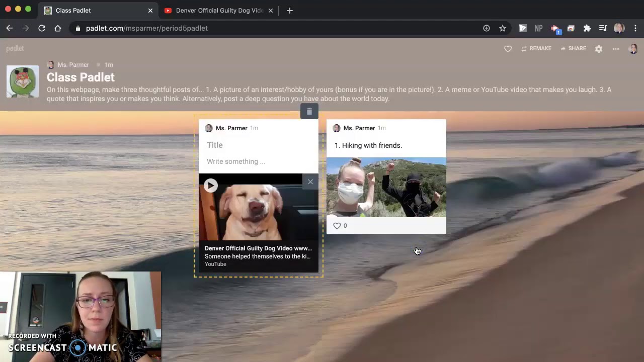Click the '1m' timestamp on the hiking post
This screenshot has height=362, width=644.
pyautogui.click(x=382, y=128)
